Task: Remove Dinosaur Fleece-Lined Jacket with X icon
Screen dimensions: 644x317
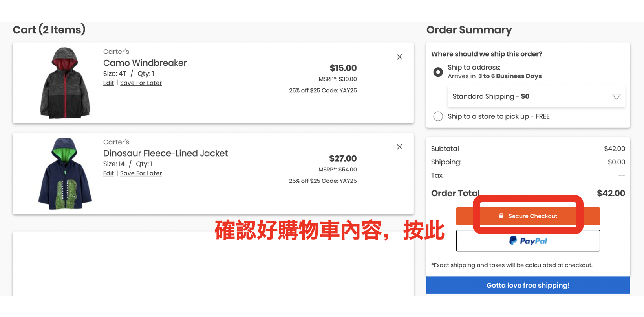Action: pyautogui.click(x=399, y=147)
